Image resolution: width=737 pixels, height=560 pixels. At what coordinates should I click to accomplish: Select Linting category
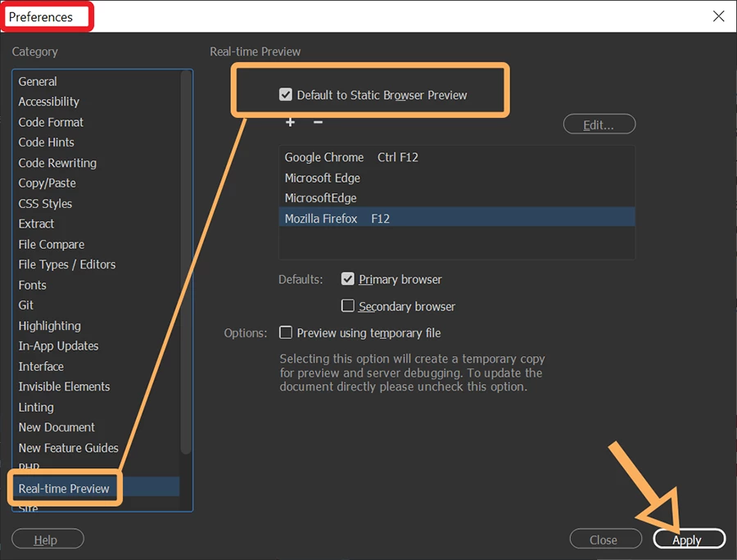[36, 408]
